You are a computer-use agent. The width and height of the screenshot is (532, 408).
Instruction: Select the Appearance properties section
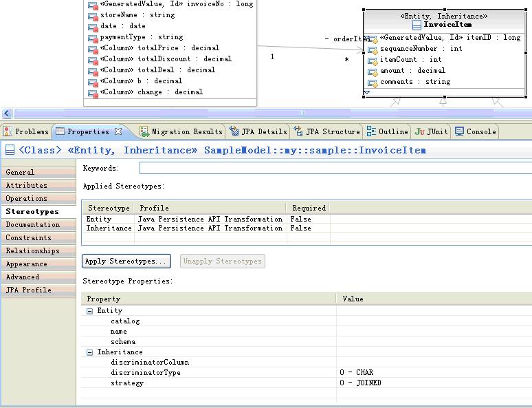click(38, 264)
